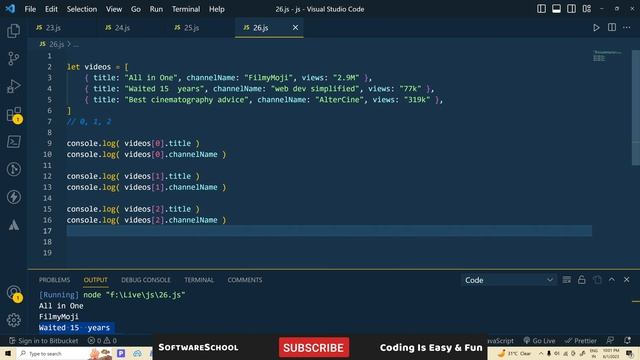Toggle the primary sidebar layout icon
This screenshot has width=640, height=360.
pos(541,9)
